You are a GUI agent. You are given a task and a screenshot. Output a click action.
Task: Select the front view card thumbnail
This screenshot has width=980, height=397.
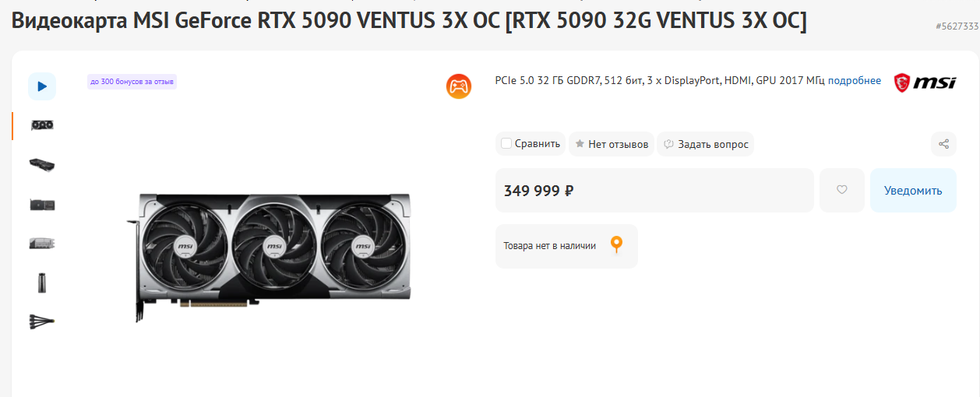point(42,125)
